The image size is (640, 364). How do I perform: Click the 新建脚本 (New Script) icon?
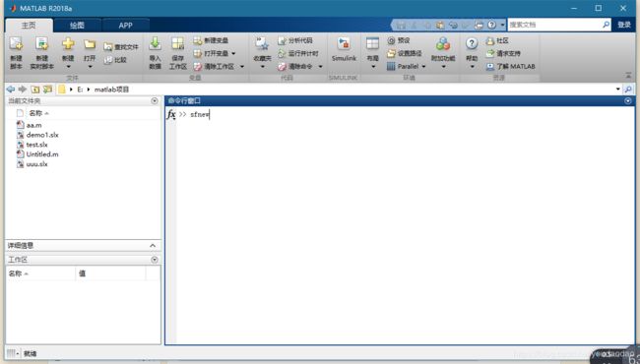coord(16,44)
